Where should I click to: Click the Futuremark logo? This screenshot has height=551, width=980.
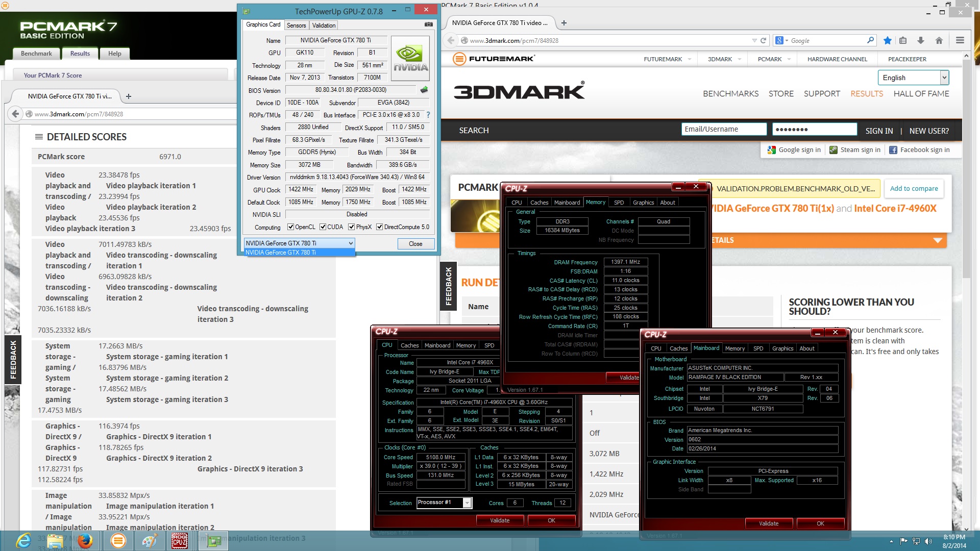(x=494, y=59)
